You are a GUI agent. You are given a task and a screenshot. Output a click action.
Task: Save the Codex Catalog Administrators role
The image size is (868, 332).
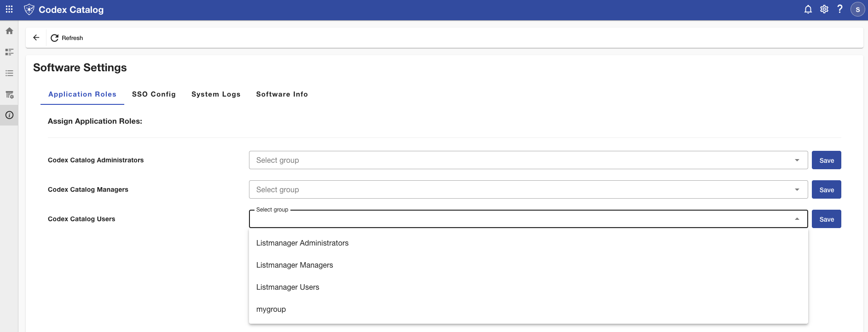pyautogui.click(x=826, y=160)
